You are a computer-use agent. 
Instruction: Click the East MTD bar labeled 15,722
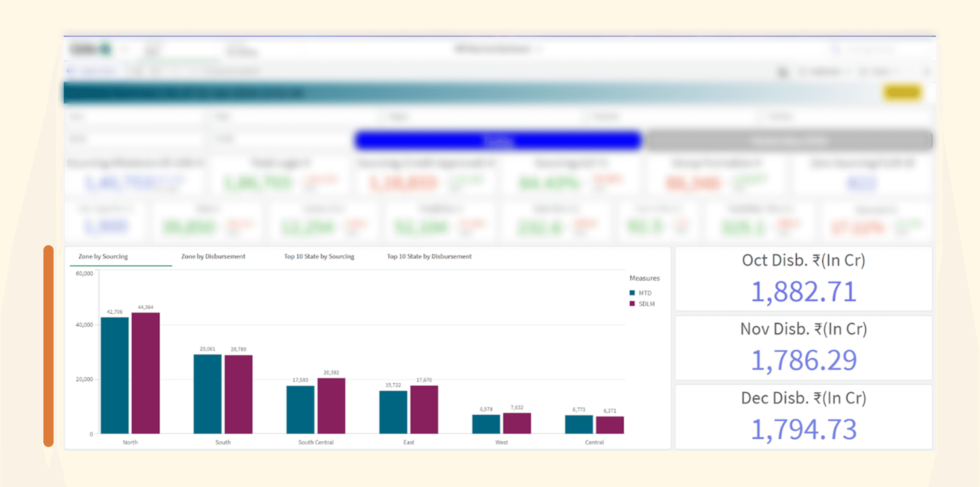[x=393, y=412]
